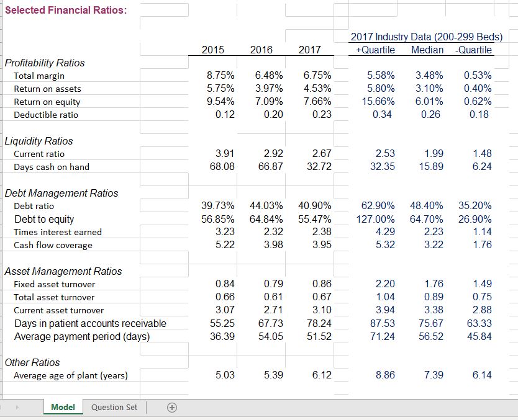Click the '-Quartile' column label
This screenshot has height=420, width=518.
click(x=474, y=50)
